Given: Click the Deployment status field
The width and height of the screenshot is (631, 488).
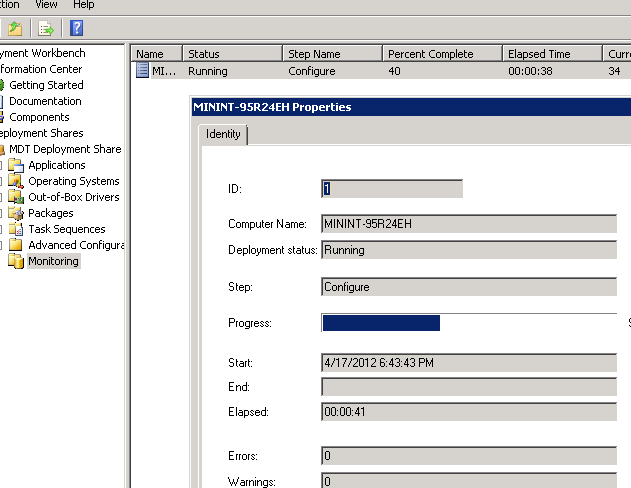Looking at the screenshot, I should tap(469, 250).
